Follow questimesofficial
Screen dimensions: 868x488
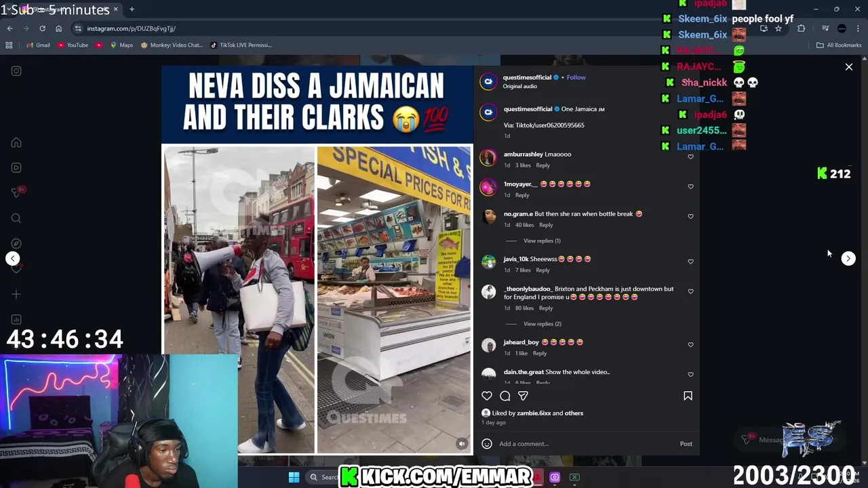click(576, 77)
